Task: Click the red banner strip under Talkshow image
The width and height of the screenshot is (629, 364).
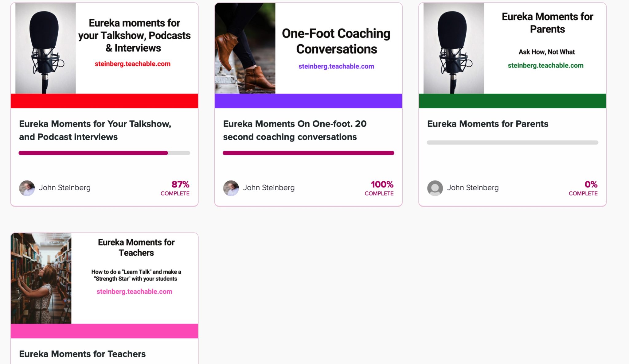Action: 104,101
